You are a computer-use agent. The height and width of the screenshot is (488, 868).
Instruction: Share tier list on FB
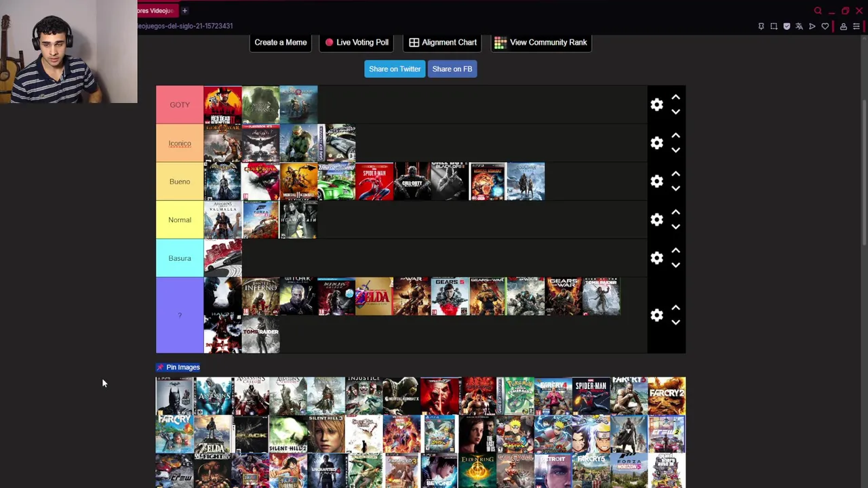[x=452, y=68]
